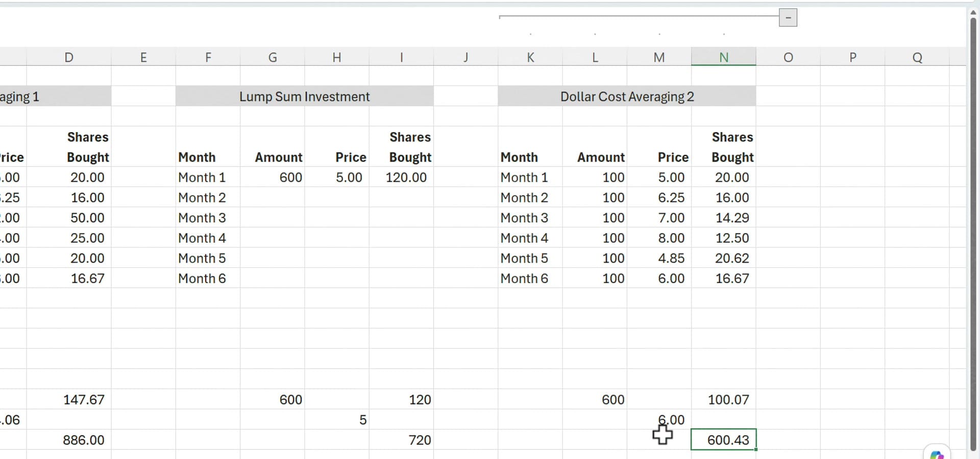Select column I header

pyautogui.click(x=401, y=57)
